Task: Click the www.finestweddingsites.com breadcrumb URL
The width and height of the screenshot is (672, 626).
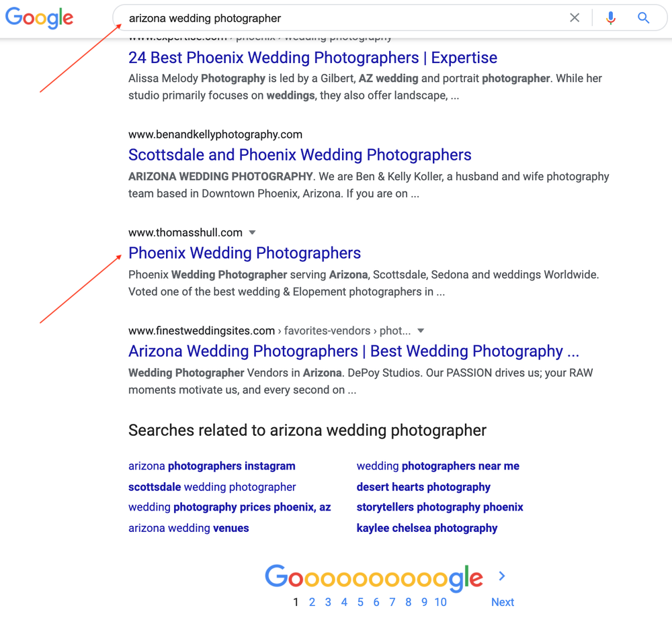Action: [x=269, y=330]
